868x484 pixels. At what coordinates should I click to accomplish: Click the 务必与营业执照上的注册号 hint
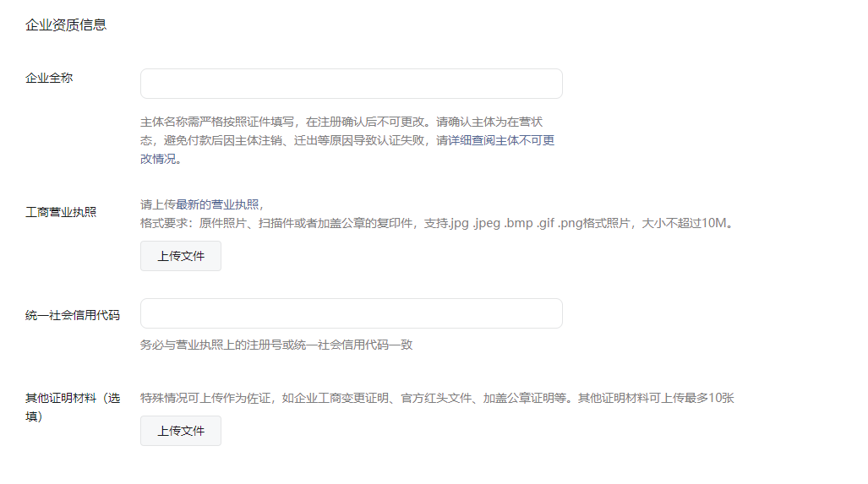tap(276, 345)
